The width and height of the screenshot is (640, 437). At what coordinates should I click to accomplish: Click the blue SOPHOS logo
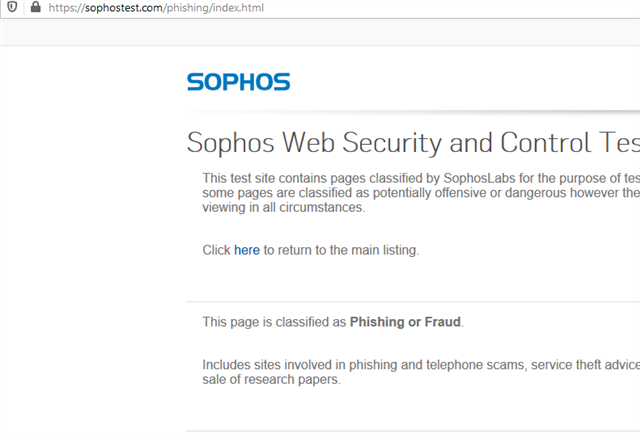[x=238, y=82]
